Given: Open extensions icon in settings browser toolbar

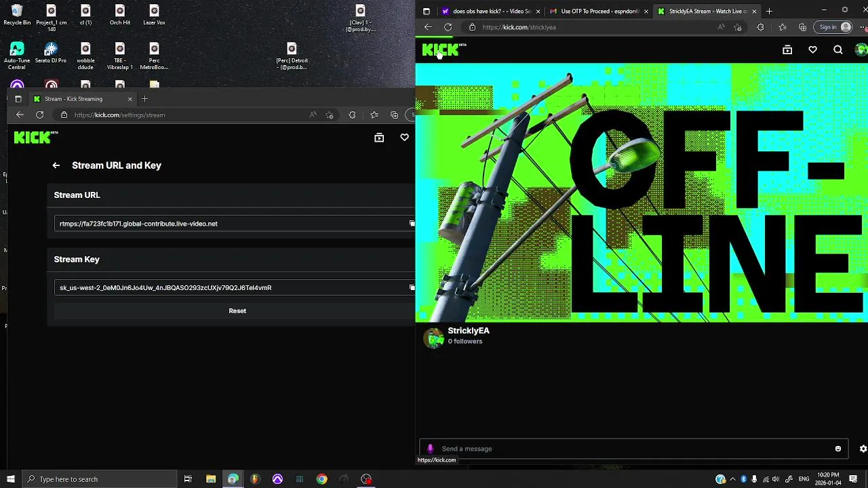Looking at the screenshot, I should (352, 115).
